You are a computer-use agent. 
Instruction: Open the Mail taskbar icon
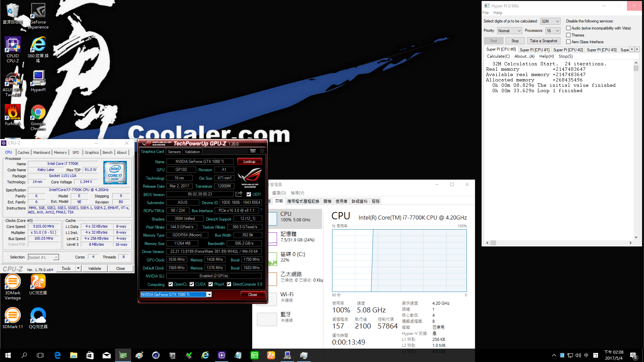pyautogui.click(x=106, y=355)
